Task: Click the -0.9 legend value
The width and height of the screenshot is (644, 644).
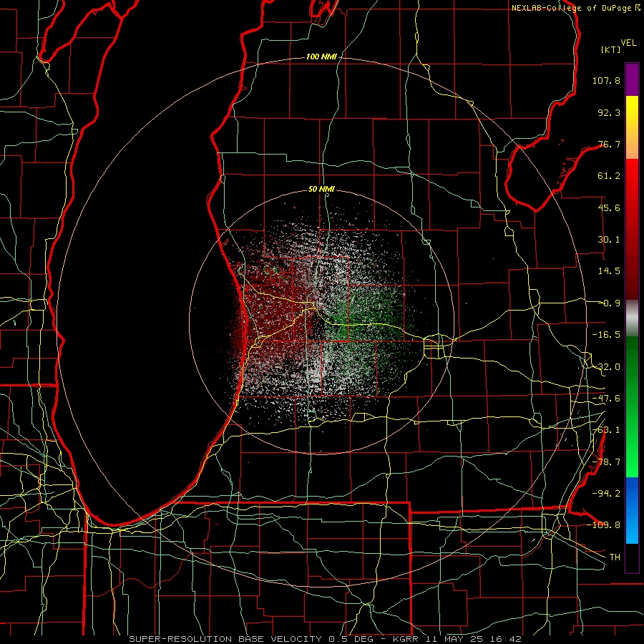Action: point(609,303)
